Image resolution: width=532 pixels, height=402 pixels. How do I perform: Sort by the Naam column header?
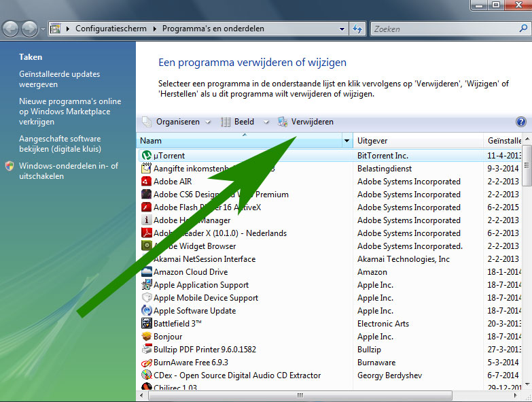240,141
